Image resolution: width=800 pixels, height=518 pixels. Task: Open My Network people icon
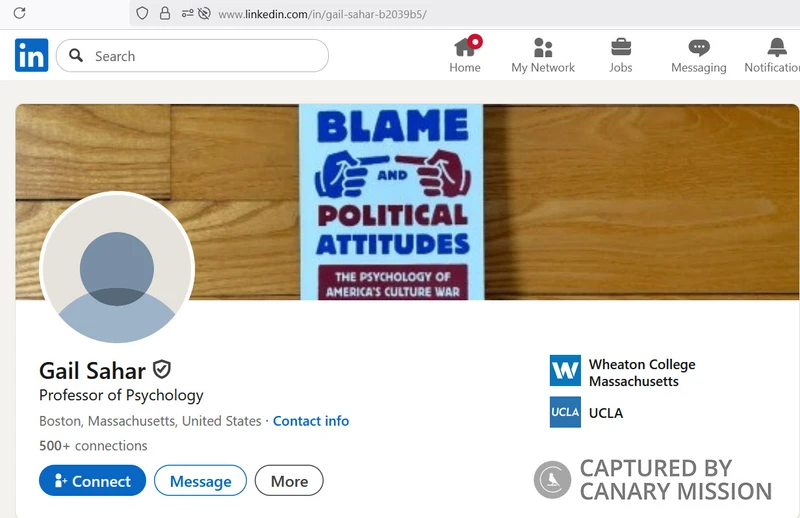(x=543, y=47)
